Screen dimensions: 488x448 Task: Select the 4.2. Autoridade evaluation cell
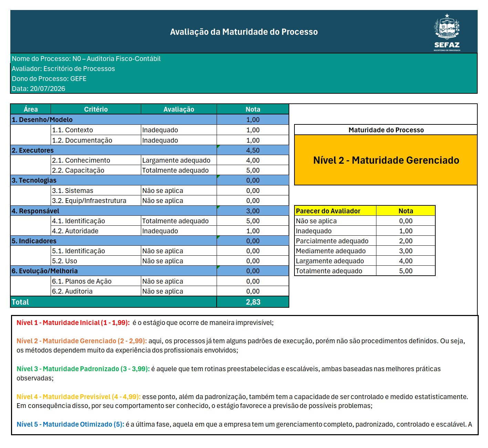[x=179, y=231]
